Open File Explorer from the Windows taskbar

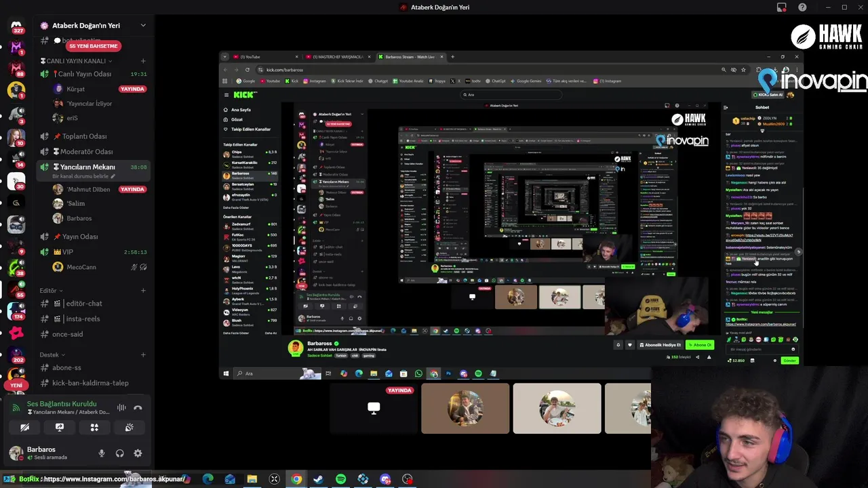[252, 479]
